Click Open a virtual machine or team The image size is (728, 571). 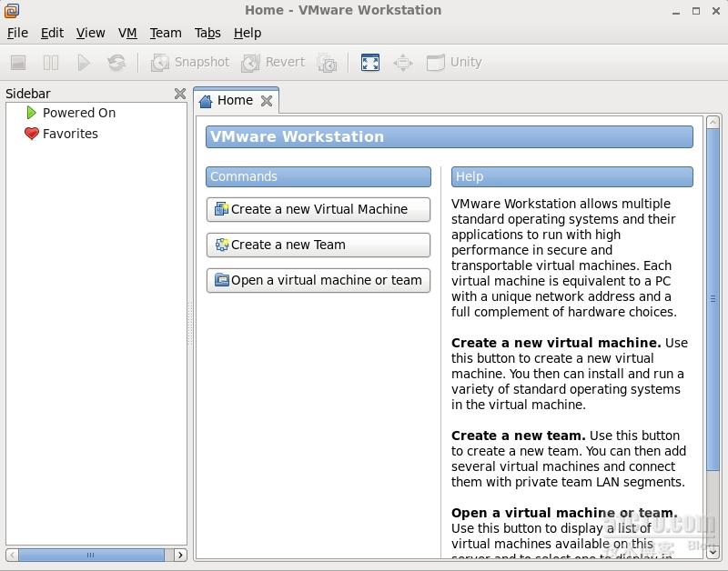click(318, 280)
